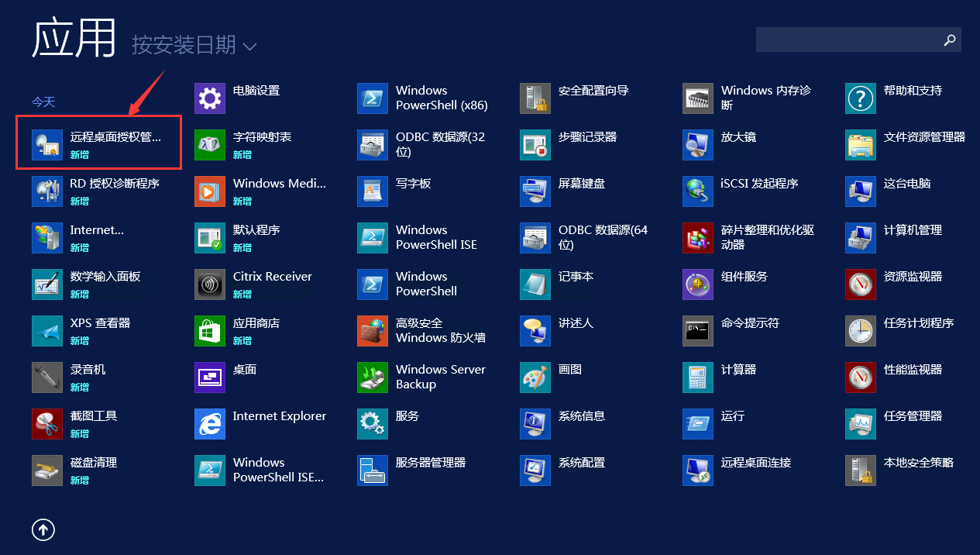Launch Windows Server Backup
Viewport: 980px width, 555px height.
(422, 377)
